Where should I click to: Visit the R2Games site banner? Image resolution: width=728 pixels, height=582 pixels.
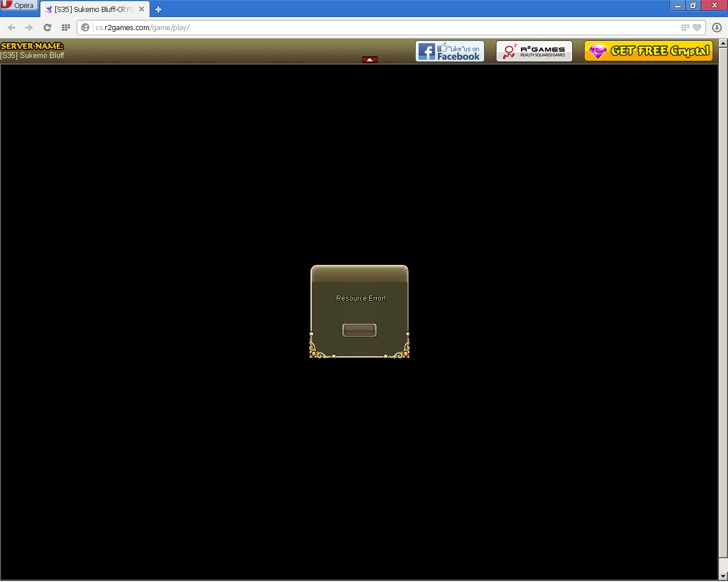pyautogui.click(x=534, y=51)
